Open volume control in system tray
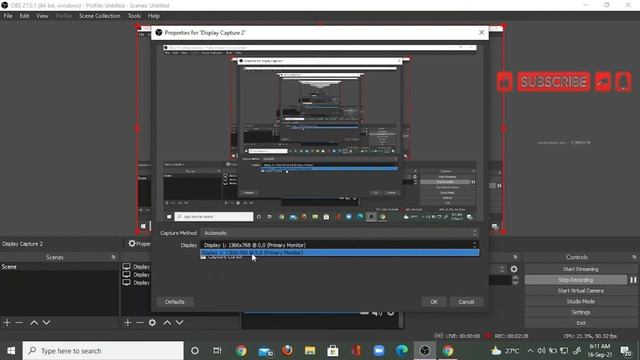 [x=541, y=351]
